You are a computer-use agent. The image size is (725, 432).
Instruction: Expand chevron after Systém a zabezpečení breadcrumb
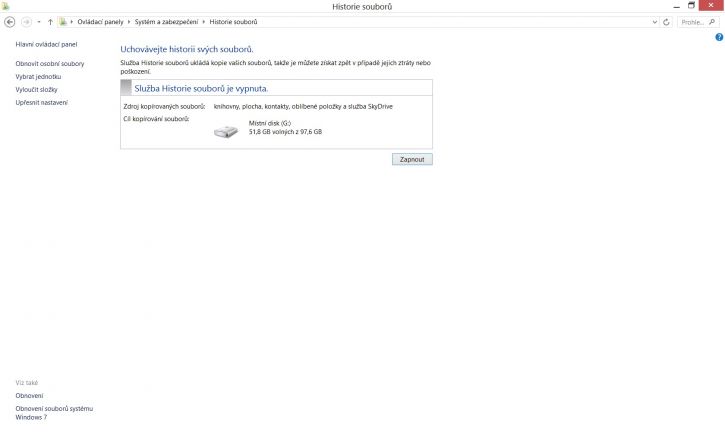point(203,22)
